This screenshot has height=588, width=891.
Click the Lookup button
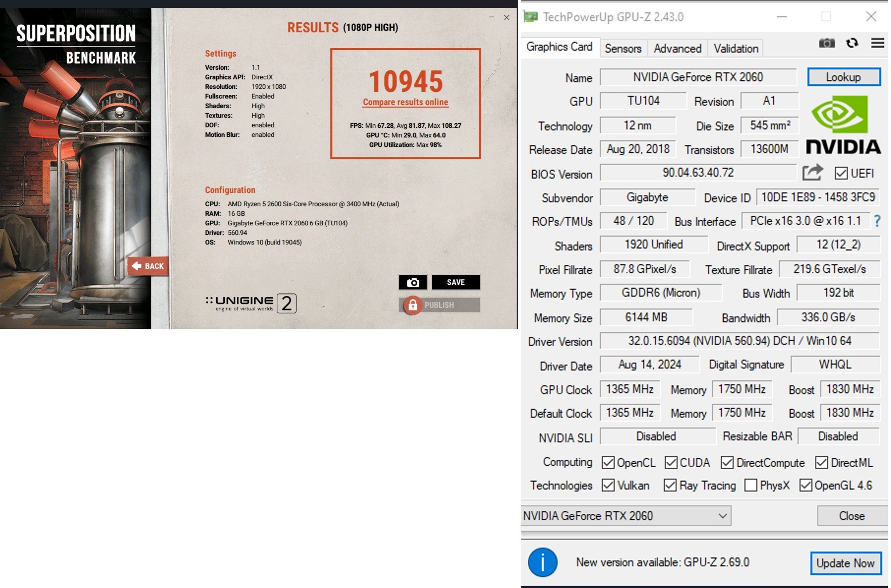tap(844, 77)
